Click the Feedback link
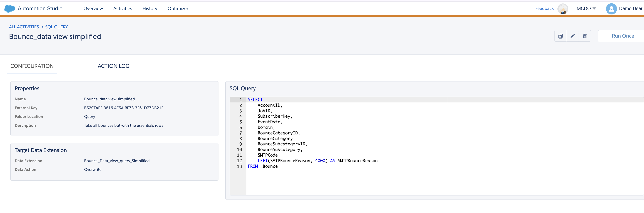Viewport: 644px width, 213px height. (x=544, y=8)
